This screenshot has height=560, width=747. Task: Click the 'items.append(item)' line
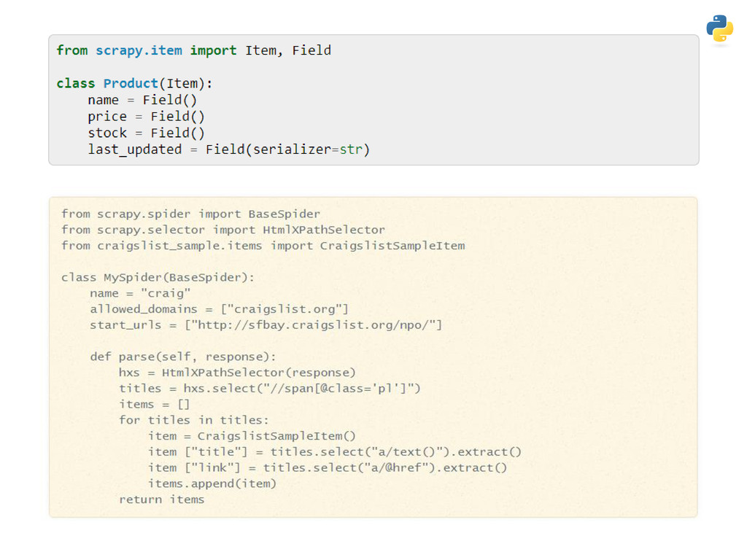click(x=212, y=484)
